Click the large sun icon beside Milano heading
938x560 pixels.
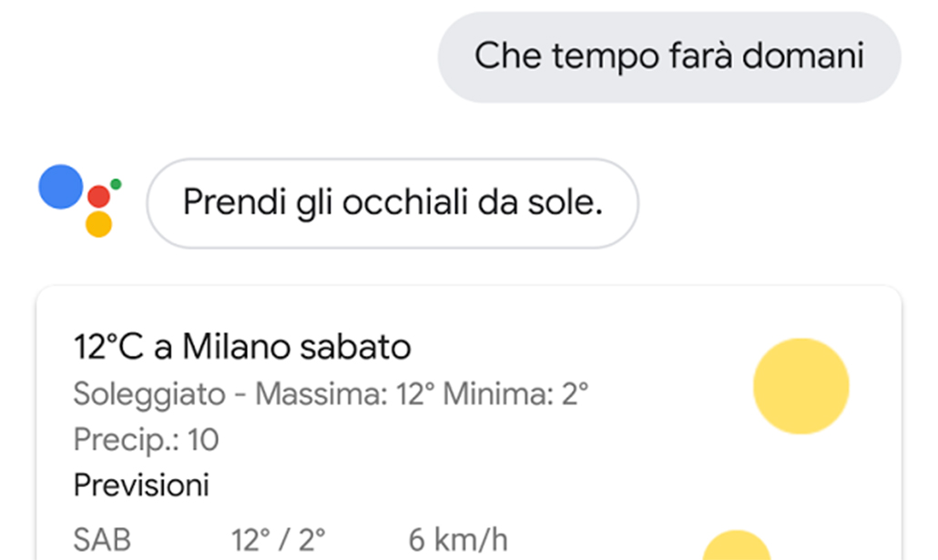click(800, 386)
